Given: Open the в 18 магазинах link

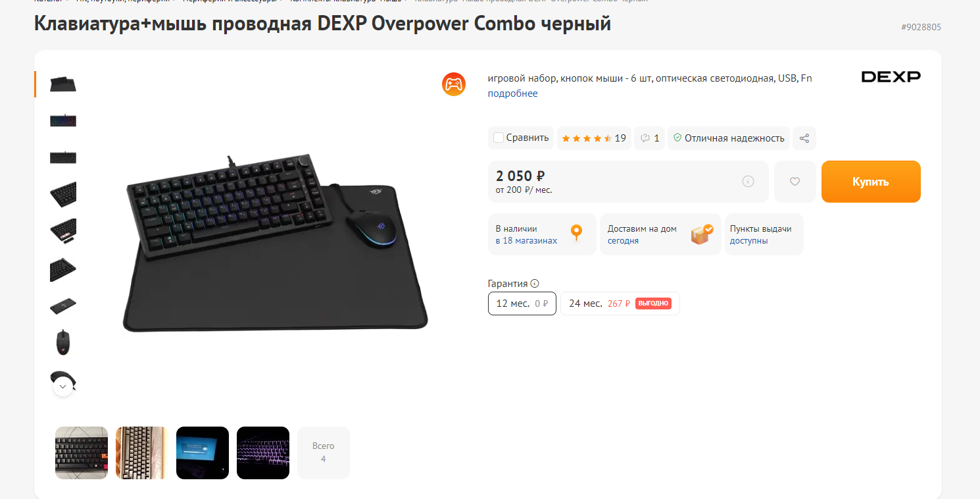Looking at the screenshot, I should point(526,241).
